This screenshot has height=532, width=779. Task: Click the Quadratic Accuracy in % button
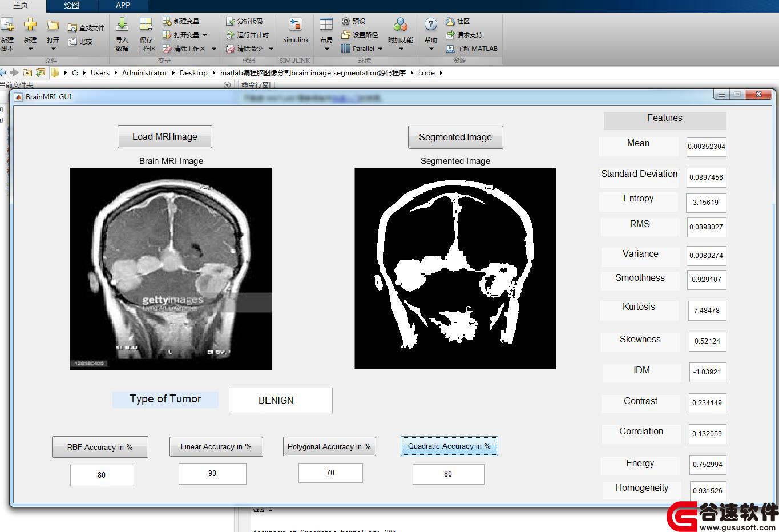449,446
